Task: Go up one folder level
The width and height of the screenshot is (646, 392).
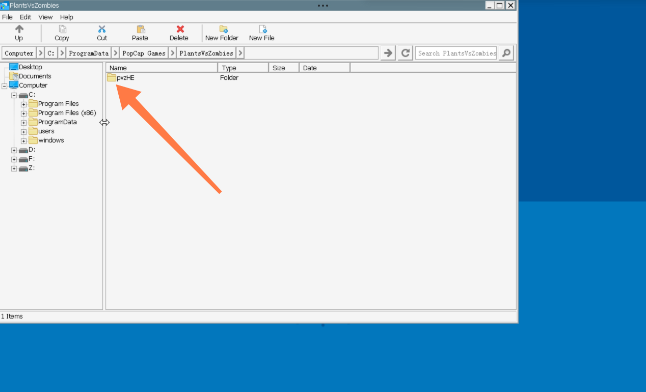Action: [x=19, y=33]
